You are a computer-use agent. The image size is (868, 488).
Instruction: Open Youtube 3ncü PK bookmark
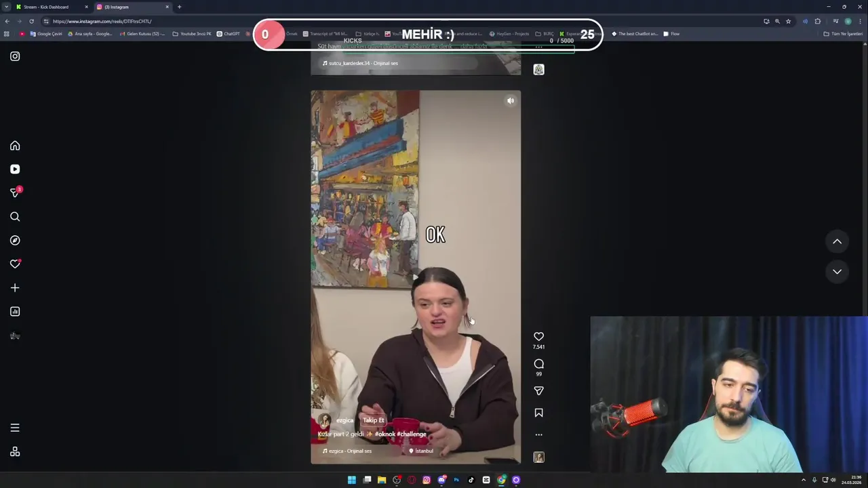pos(192,34)
